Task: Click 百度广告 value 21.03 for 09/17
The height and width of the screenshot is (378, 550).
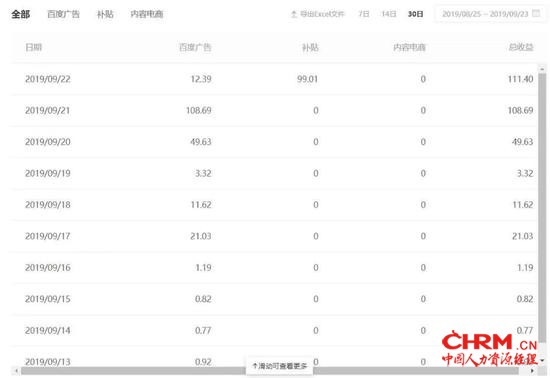Action: point(201,236)
